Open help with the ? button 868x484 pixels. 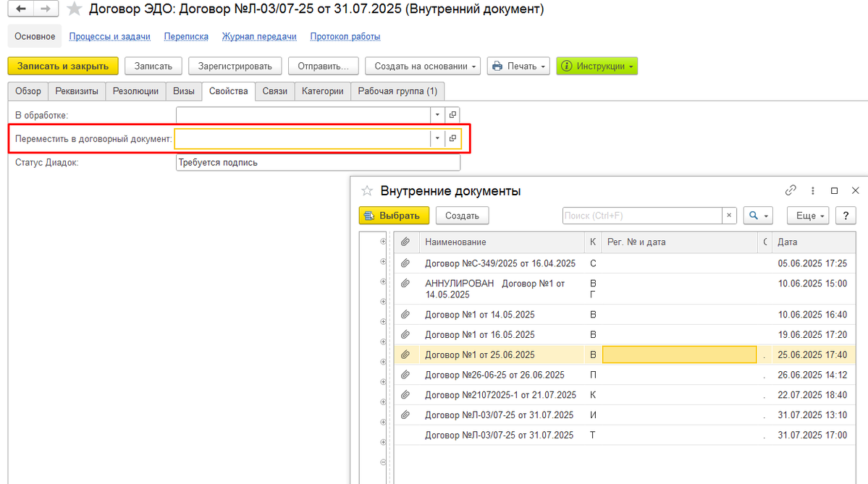[846, 216]
